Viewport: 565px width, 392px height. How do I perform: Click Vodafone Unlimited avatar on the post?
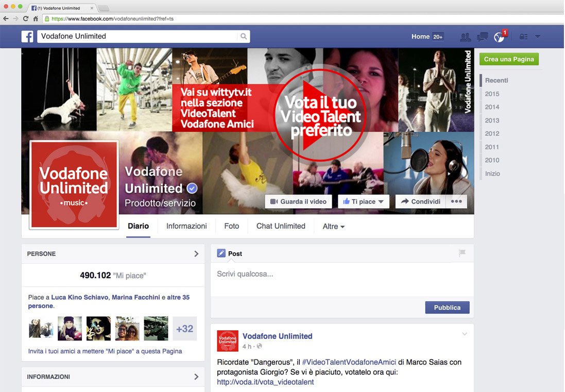[x=228, y=341]
